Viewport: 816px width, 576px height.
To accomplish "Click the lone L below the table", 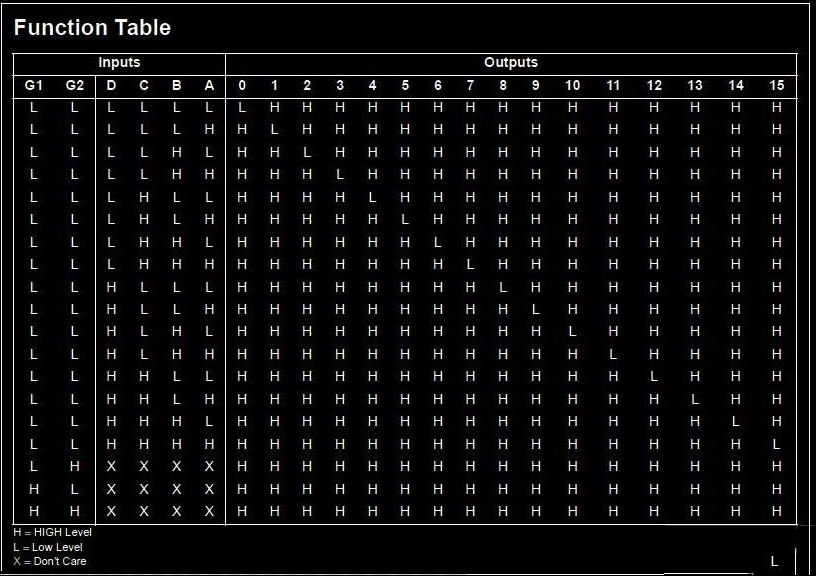I will 774,561.
